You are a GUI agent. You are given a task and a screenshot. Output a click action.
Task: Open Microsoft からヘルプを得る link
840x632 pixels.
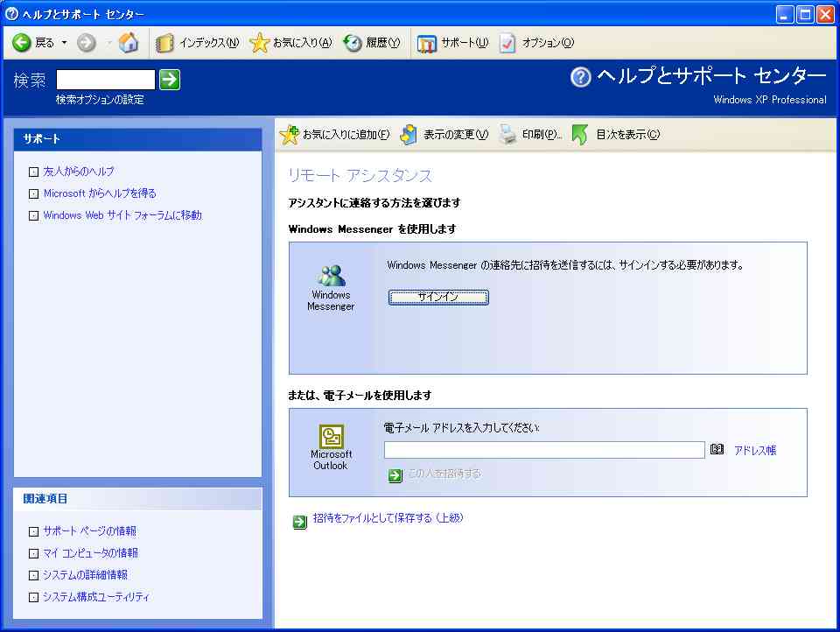coord(100,193)
